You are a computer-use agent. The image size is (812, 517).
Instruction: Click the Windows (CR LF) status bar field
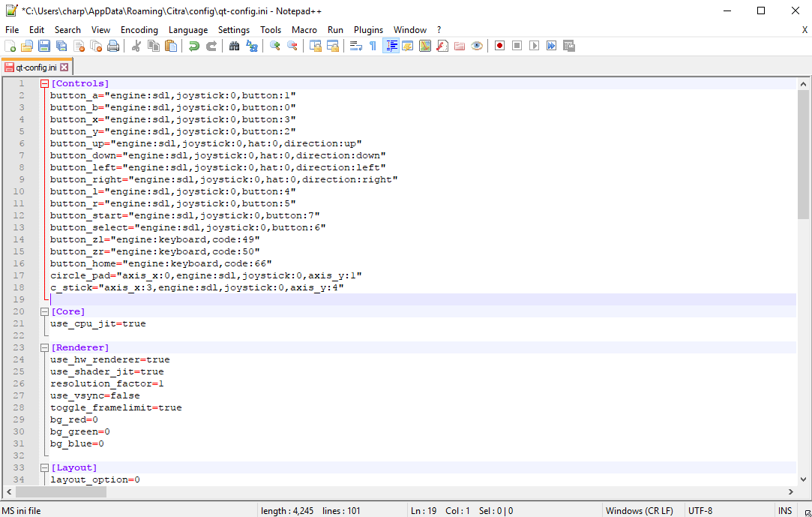coord(639,511)
